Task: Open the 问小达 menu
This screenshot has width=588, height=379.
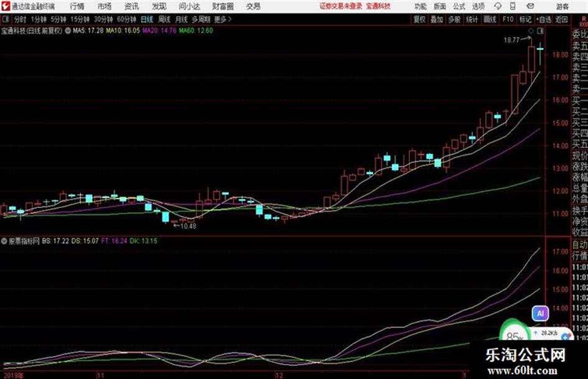Action: tap(189, 6)
